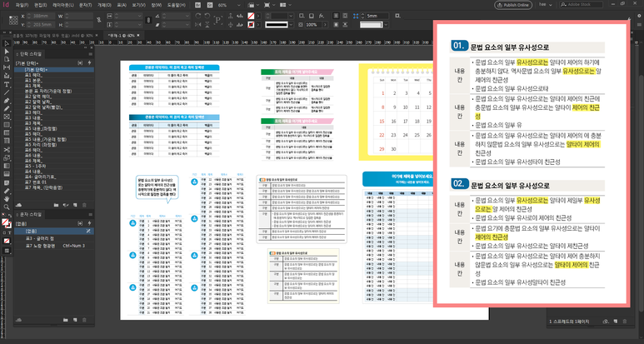
Task: Select the Zoom tool in the toolbox
Action: 7,207
